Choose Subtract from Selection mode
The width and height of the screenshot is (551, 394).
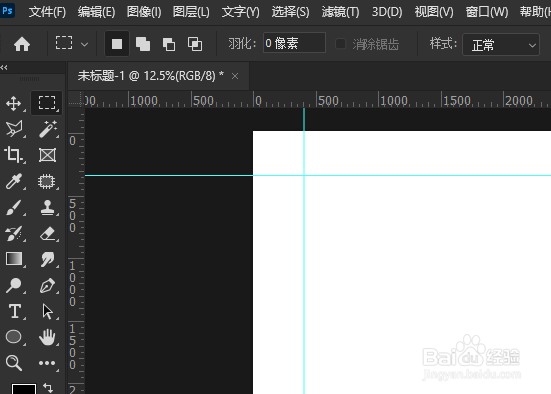pos(169,44)
